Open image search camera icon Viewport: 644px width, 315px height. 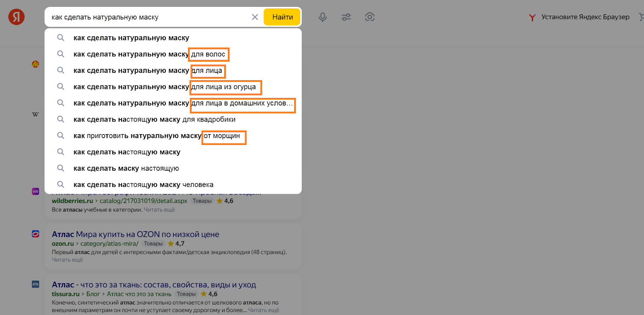pos(369,17)
